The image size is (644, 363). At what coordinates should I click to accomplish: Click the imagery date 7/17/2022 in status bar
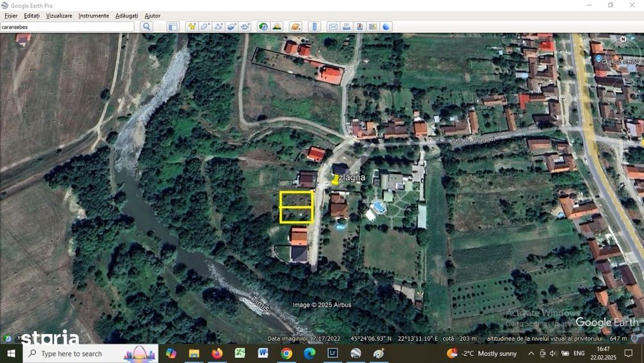click(326, 338)
